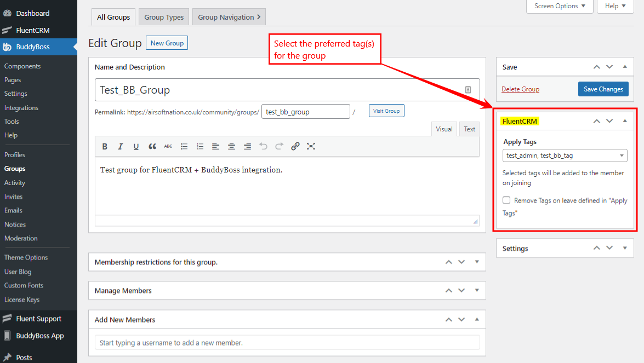Align text center
The width and height of the screenshot is (644, 363).
[x=231, y=146]
